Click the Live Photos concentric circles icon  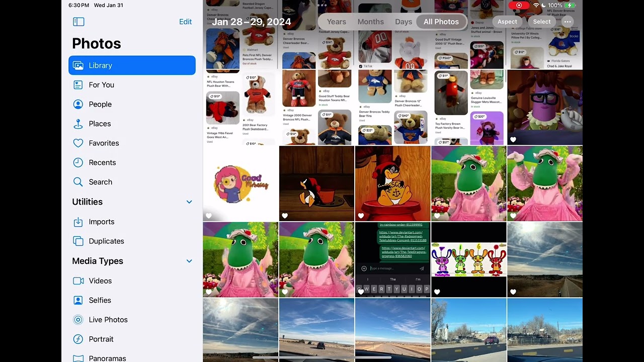coord(78,320)
